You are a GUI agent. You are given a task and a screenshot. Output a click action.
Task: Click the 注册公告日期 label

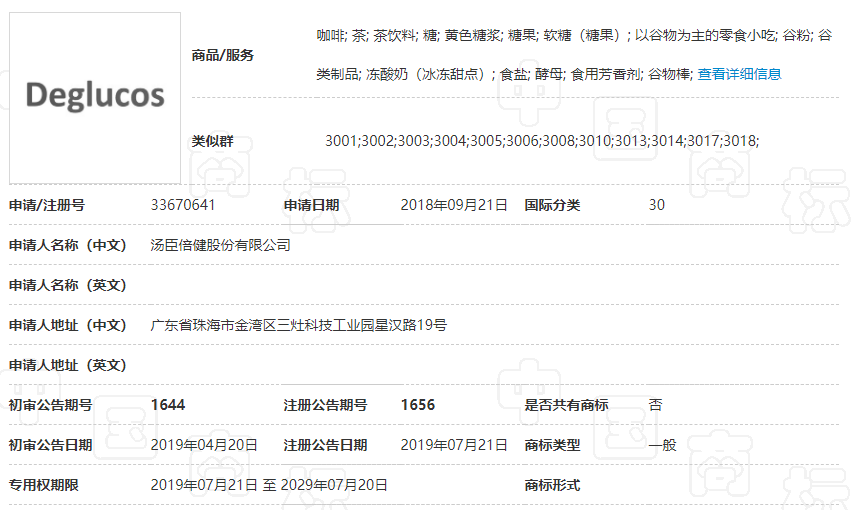pos(325,445)
